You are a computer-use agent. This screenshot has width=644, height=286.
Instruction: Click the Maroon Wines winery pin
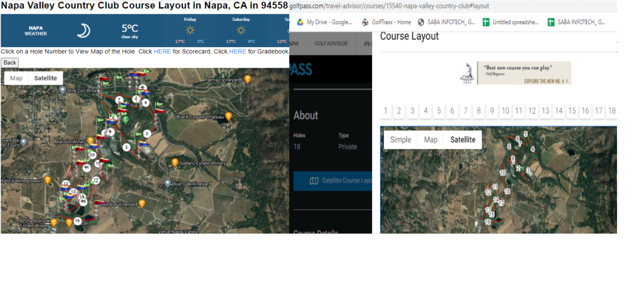click(90, 141)
